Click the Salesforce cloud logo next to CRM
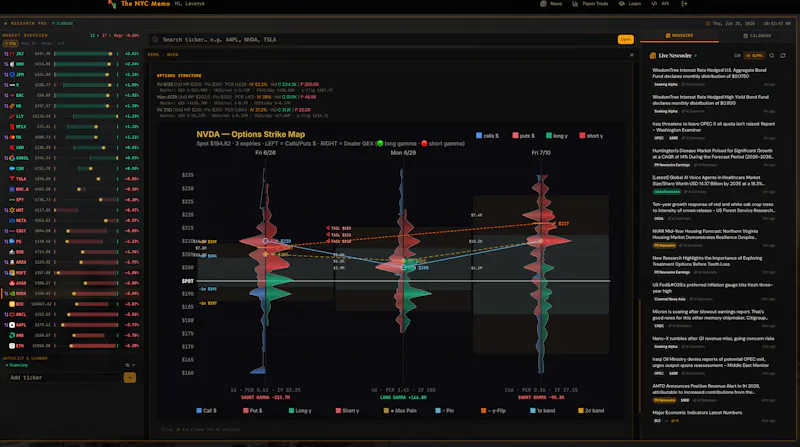 (12, 168)
